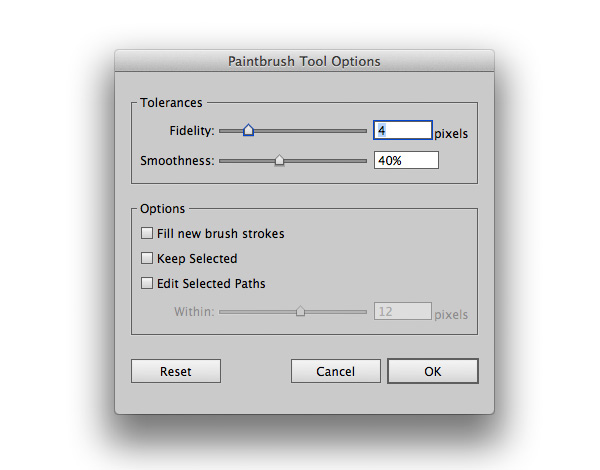This screenshot has width=600, height=470.
Task: Click inside the Fidelity pixels field
Action: point(403,130)
